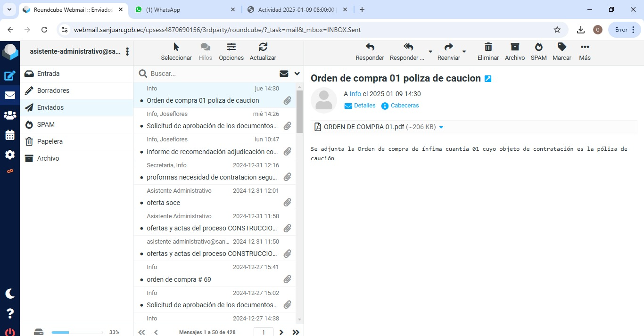Expand the search options chevron
This screenshot has width=644, height=336.
click(297, 74)
